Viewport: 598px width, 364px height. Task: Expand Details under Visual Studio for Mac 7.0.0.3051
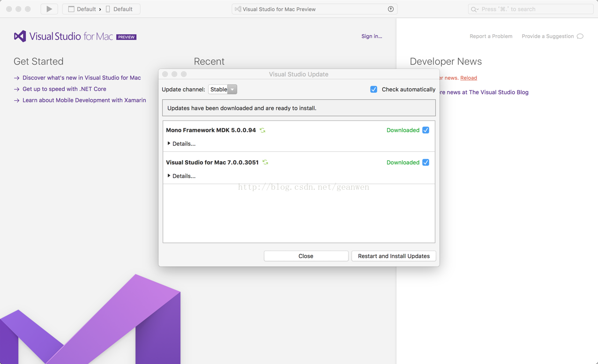(181, 176)
